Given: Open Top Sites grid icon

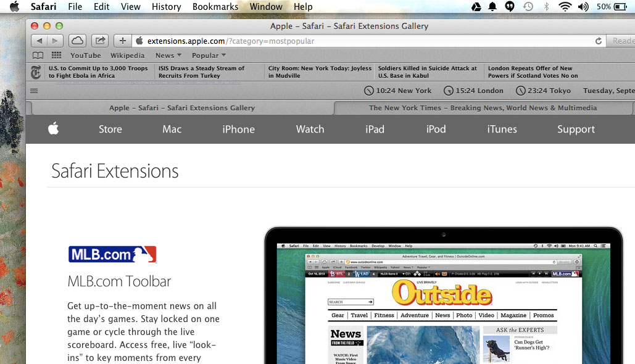Looking at the screenshot, I should tap(56, 56).
